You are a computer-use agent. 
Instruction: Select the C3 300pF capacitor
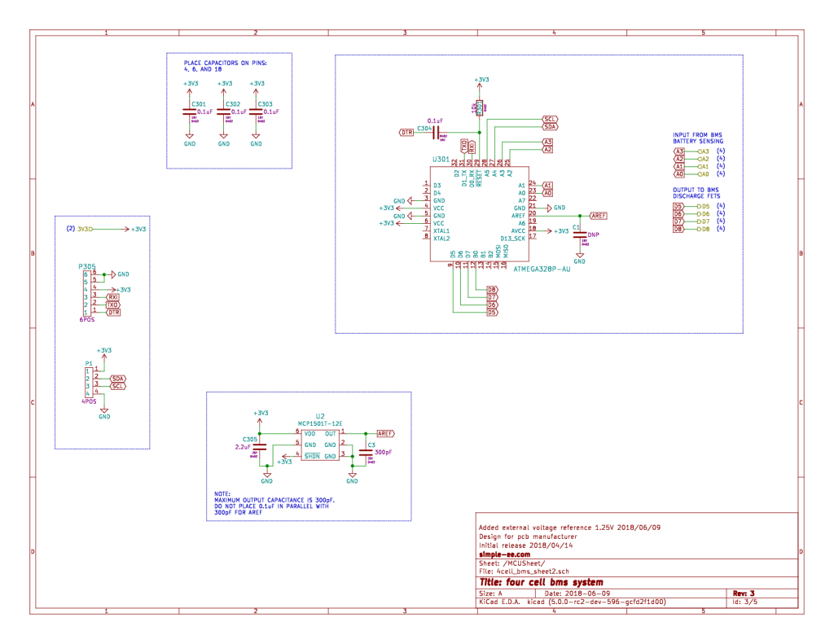[366, 452]
